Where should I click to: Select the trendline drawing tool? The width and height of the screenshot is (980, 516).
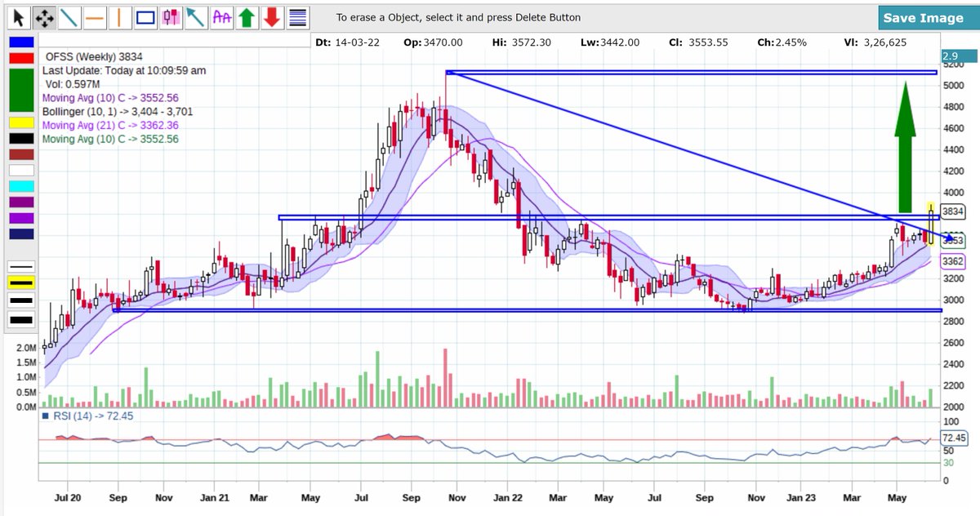coord(69,17)
